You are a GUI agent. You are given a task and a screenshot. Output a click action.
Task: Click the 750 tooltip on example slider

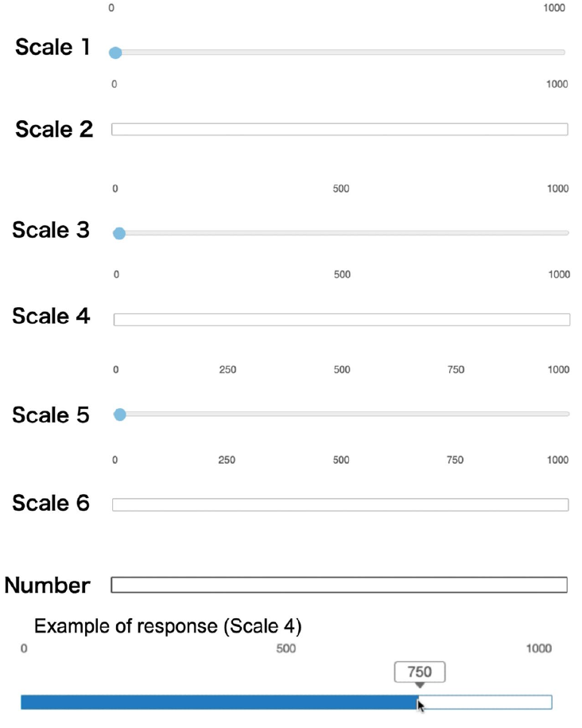click(420, 672)
